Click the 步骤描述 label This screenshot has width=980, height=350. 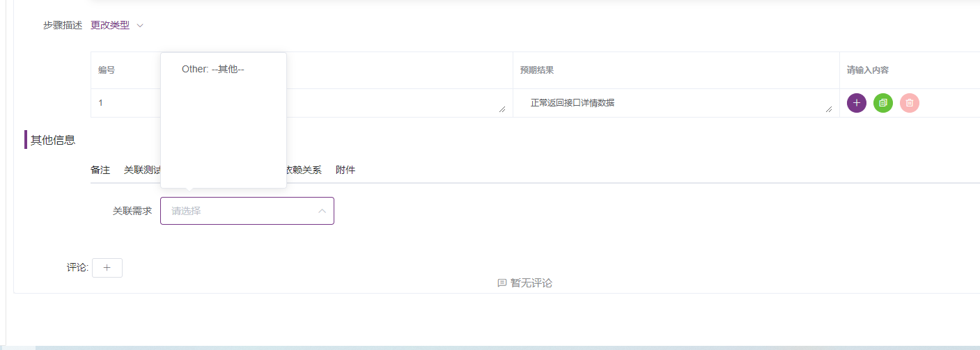click(x=63, y=25)
